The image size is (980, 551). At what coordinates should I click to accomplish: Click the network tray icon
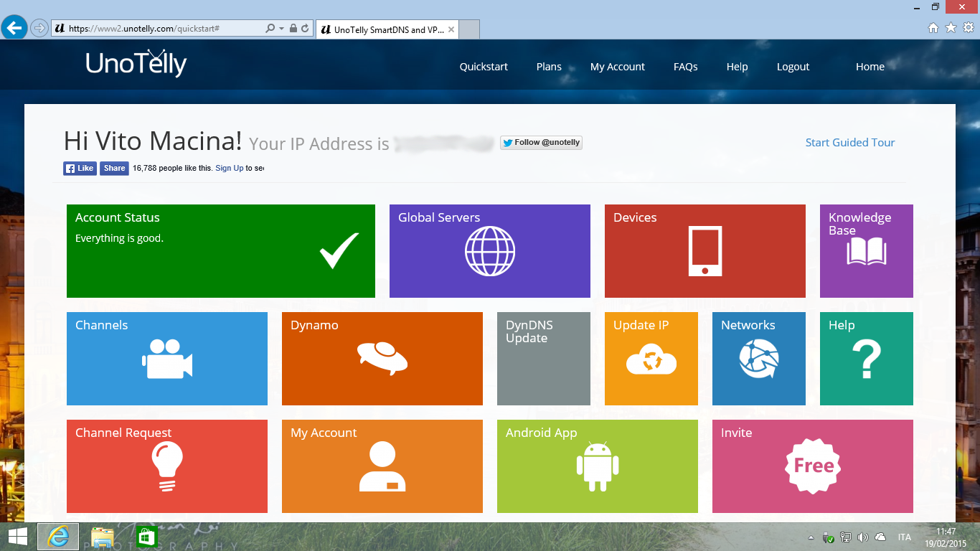pos(846,537)
